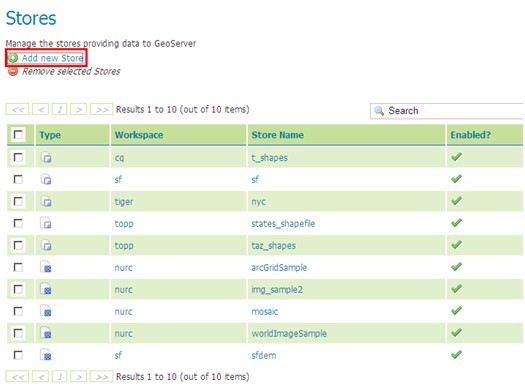The width and height of the screenshot is (525, 390).
Task: Open the mosaic store link
Action: pyautogui.click(x=265, y=312)
